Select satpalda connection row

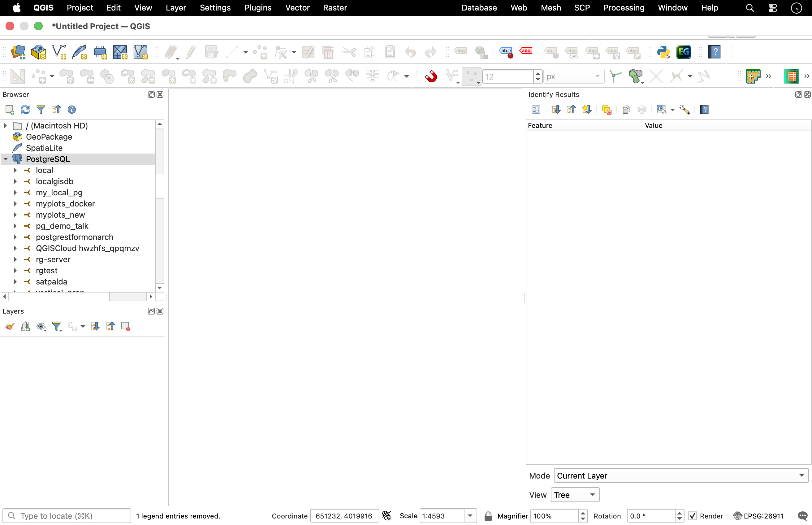[x=51, y=282]
